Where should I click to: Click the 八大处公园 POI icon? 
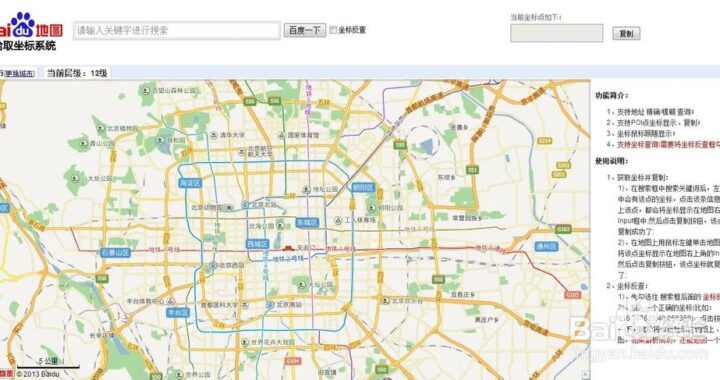click(74, 178)
